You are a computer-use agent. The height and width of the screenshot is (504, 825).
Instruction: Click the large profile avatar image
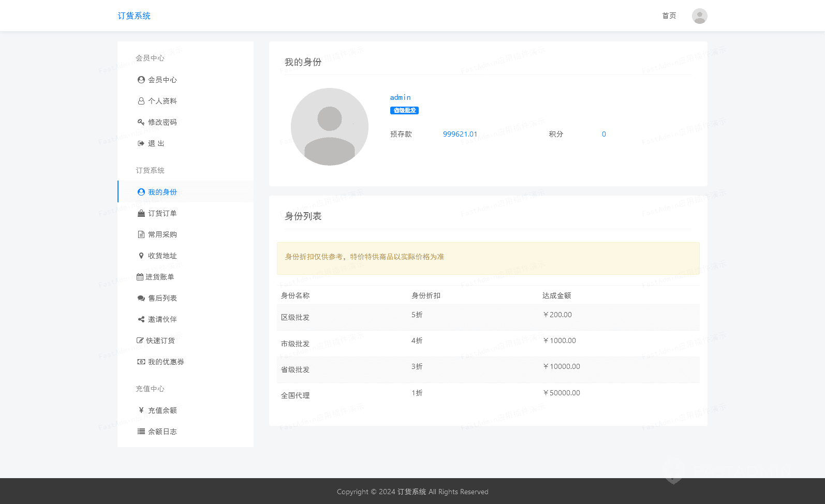click(330, 127)
